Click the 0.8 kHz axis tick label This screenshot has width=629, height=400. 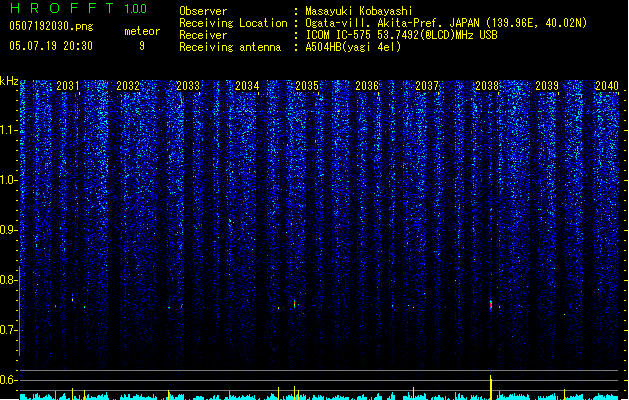pos(8,280)
